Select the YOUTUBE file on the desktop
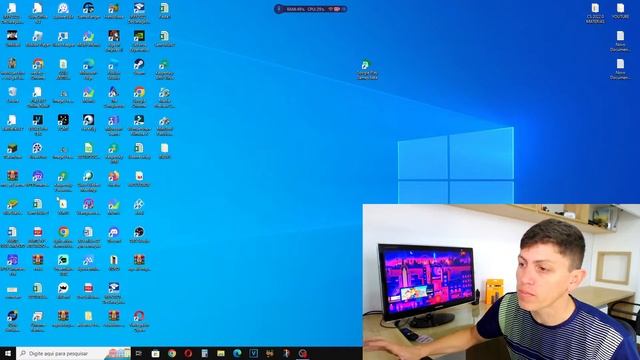640x360 pixels. tap(620, 11)
